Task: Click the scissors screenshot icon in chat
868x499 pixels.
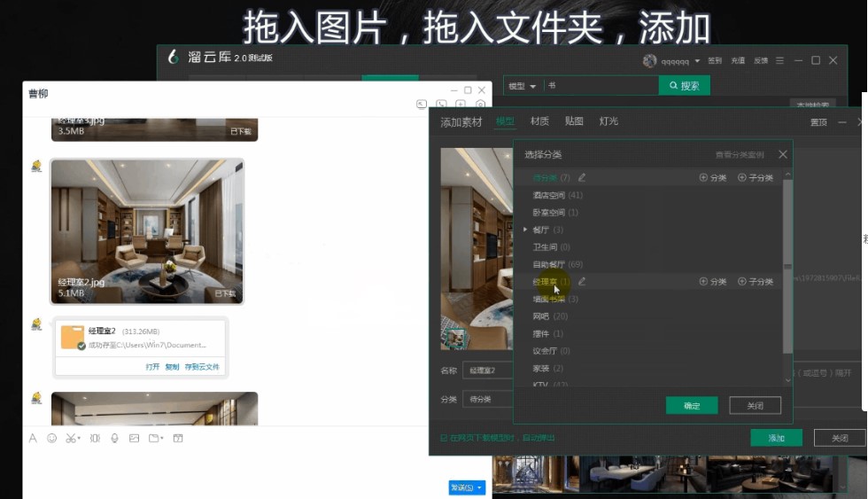Action: point(73,438)
